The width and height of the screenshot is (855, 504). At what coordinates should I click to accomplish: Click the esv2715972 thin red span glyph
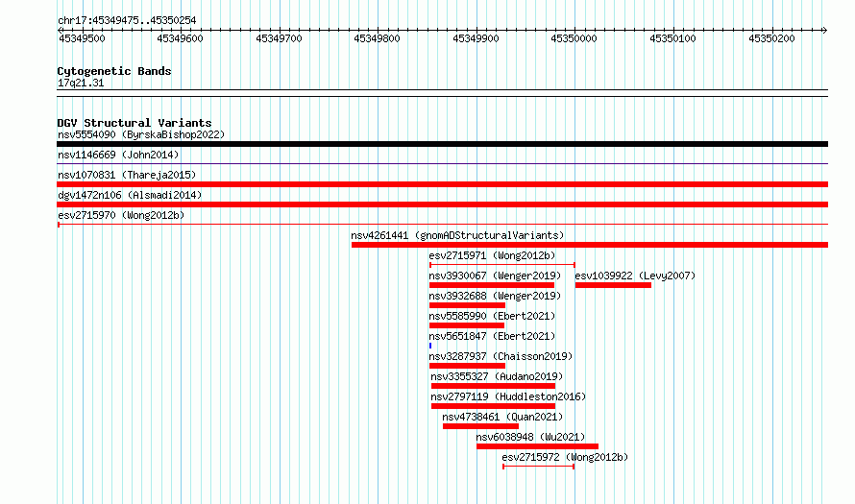tap(538, 467)
